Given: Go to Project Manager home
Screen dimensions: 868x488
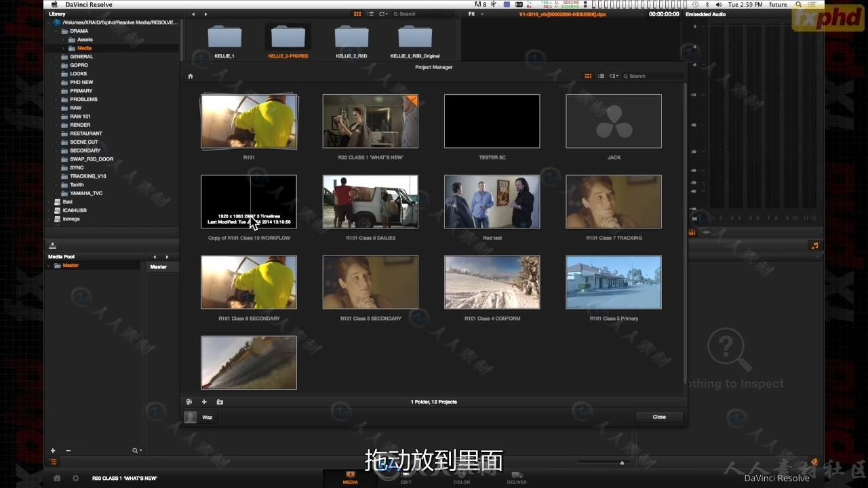Looking at the screenshot, I should [191, 76].
